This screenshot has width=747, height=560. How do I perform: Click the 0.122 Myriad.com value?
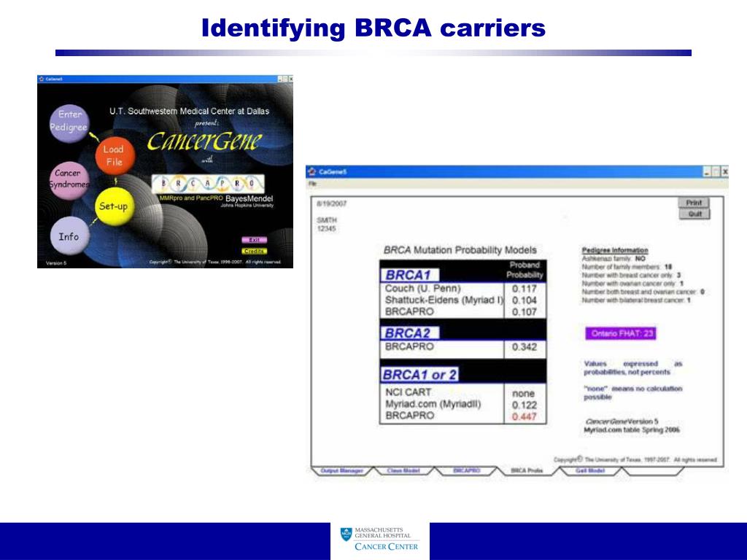[524, 405]
